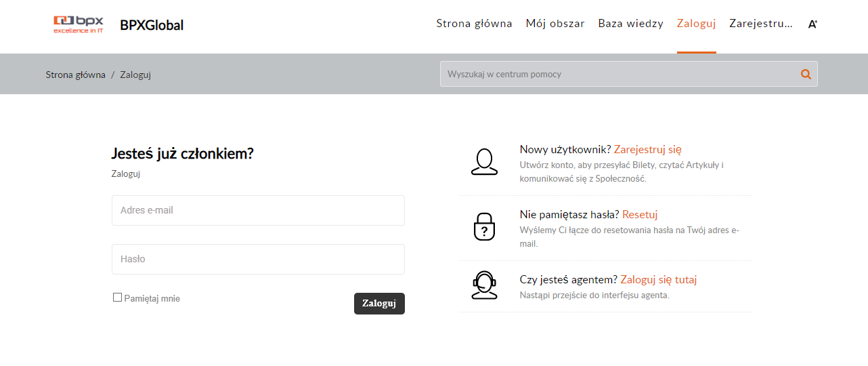Click the new user person icon

[484, 162]
